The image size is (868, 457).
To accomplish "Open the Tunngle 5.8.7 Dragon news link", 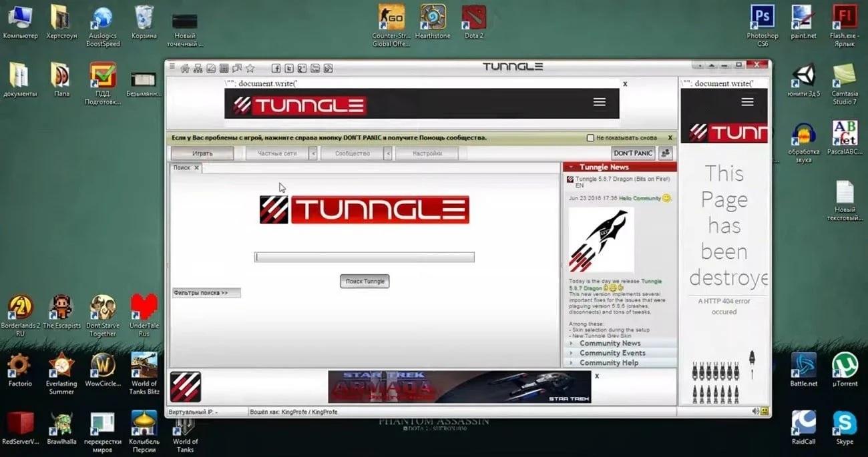I will coord(622,182).
